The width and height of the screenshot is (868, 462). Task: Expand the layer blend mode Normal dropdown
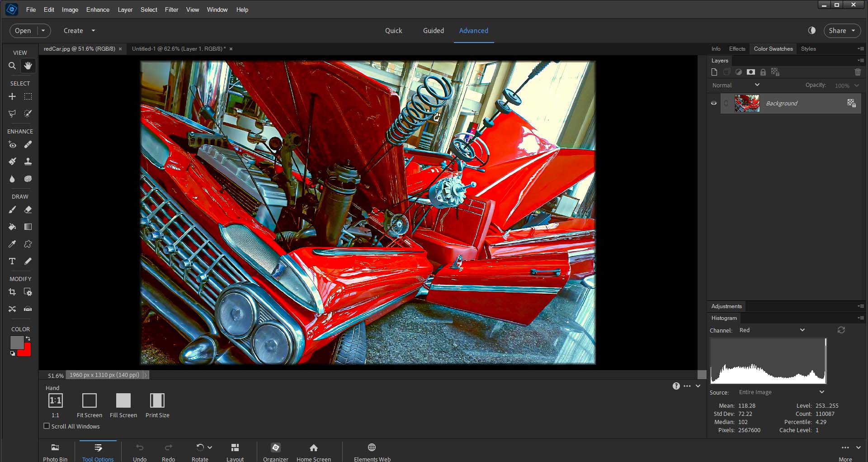point(736,85)
